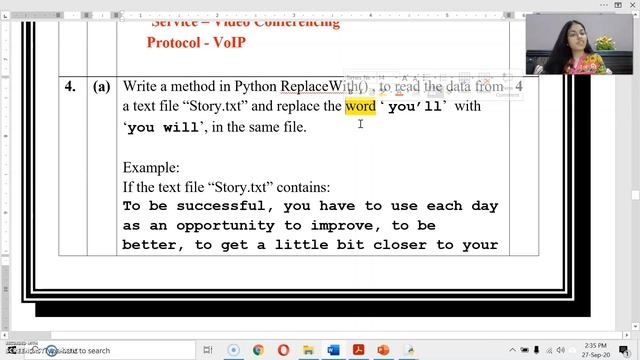Screen dimensions: 640x360
Task: Click the '(a)' sub-question cell
Action: click(x=102, y=87)
